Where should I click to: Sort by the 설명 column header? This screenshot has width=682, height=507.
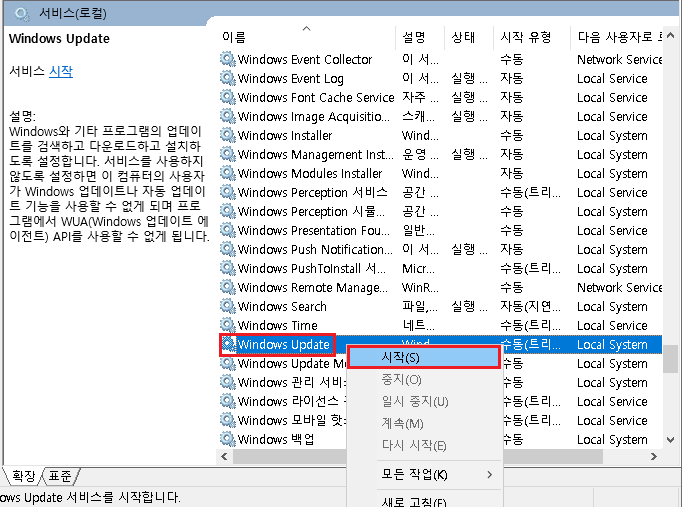tap(420, 37)
